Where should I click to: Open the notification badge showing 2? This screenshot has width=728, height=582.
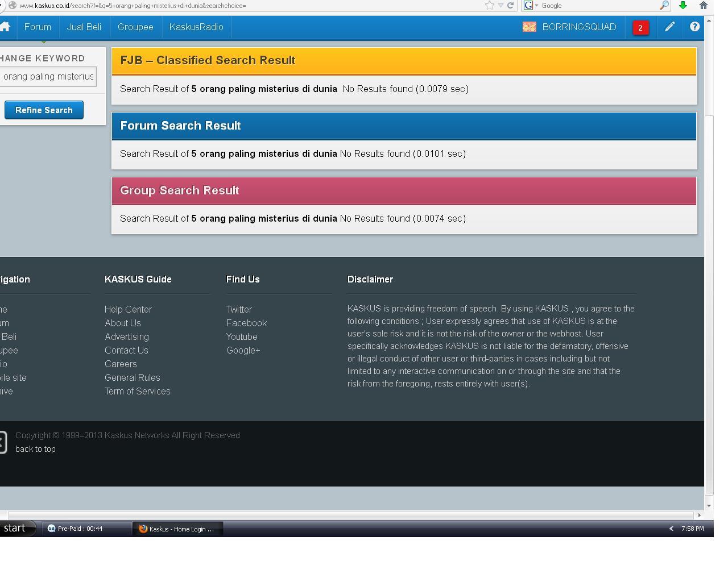tap(640, 27)
